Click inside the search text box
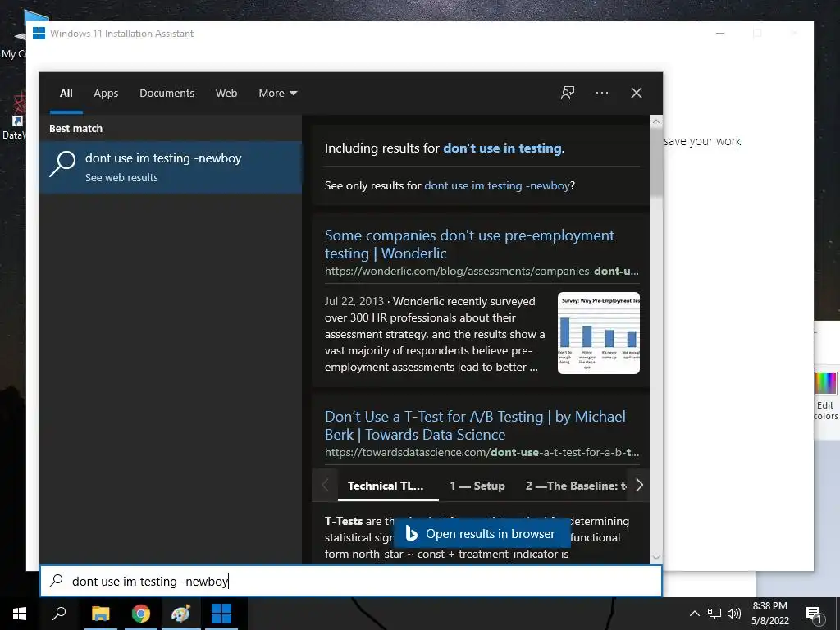The height and width of the screenshot is (630, 840). [x=351, y=581]
